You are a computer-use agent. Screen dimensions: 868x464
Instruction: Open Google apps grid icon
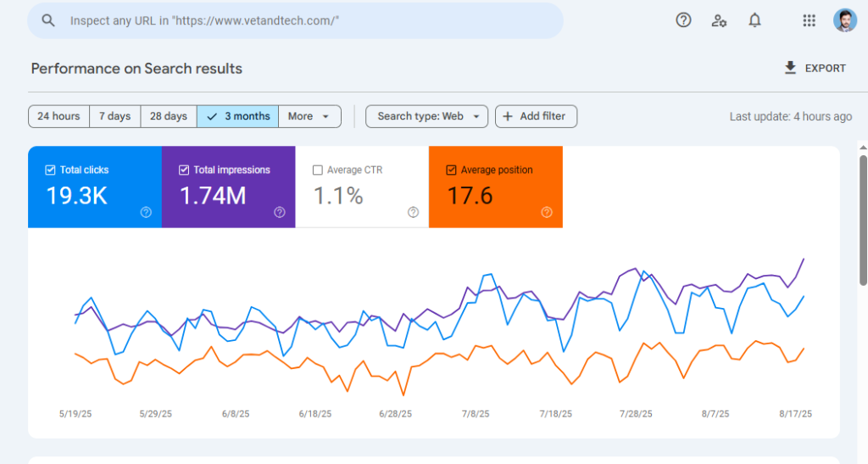coord(809,20)
